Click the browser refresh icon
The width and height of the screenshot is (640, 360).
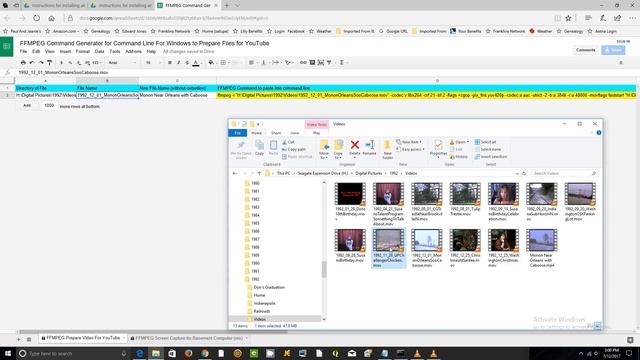37,18
